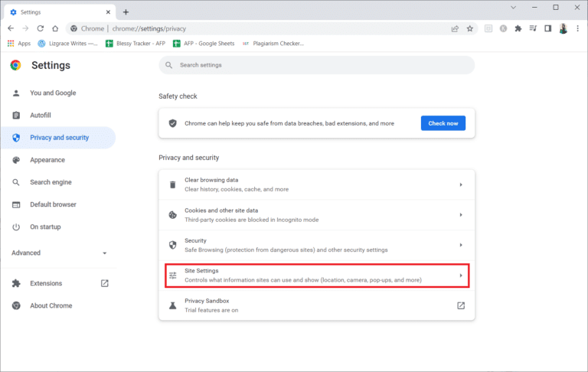Open Clear browsing data row arrow
This screenshot has width=588, height=372.
[x=461, y=184]
